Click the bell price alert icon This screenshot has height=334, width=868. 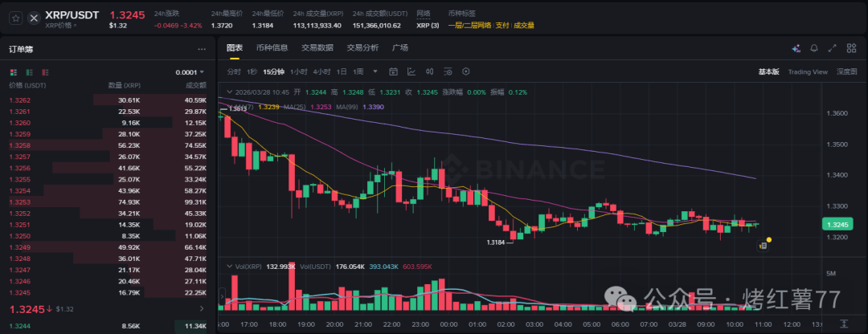(x=814, y=48)
